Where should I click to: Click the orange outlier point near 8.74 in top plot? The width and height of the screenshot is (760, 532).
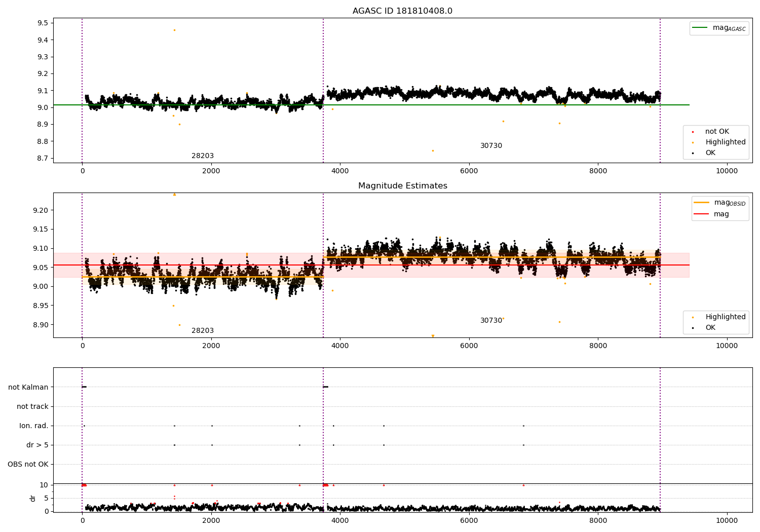click(433, 150)
